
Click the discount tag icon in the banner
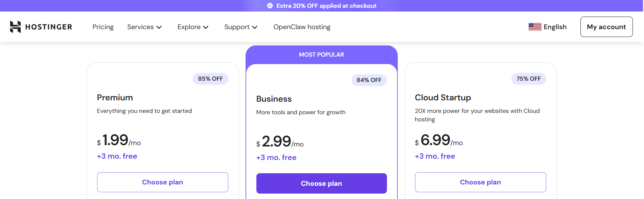pos(270,5)
